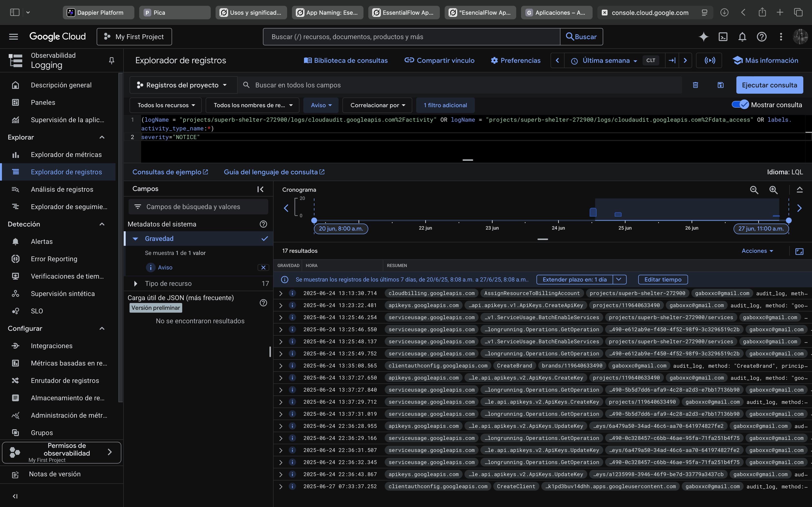Switch to the Dappier Platform tab
Image resolution: width=812 pixels, height=507 pixels.
pyautogui.click(x=98, y=13)
